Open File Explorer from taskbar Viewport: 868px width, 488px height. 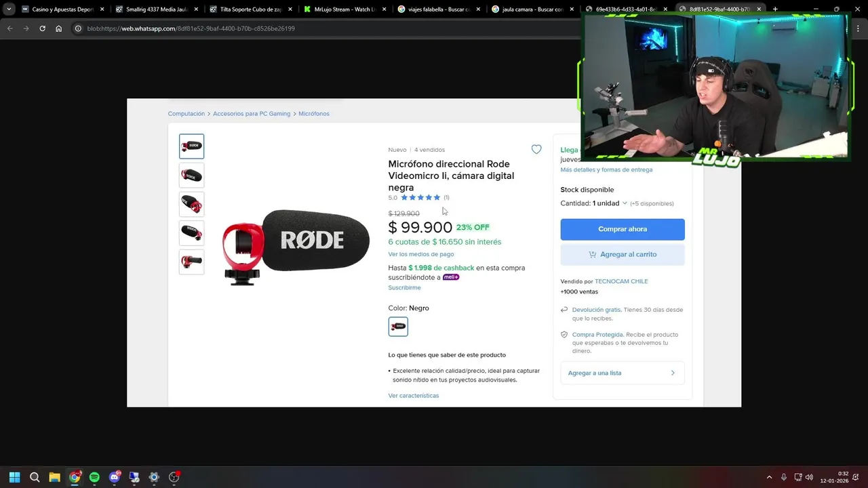[54, 477]
